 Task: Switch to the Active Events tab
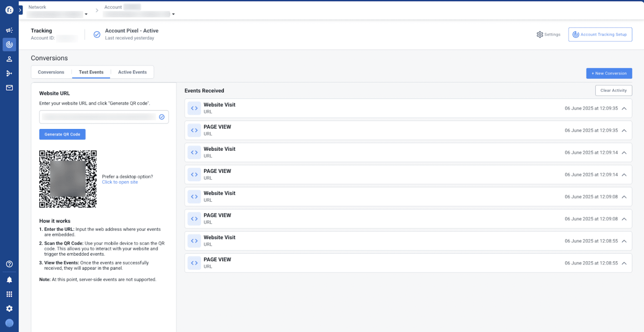(132, 72)
